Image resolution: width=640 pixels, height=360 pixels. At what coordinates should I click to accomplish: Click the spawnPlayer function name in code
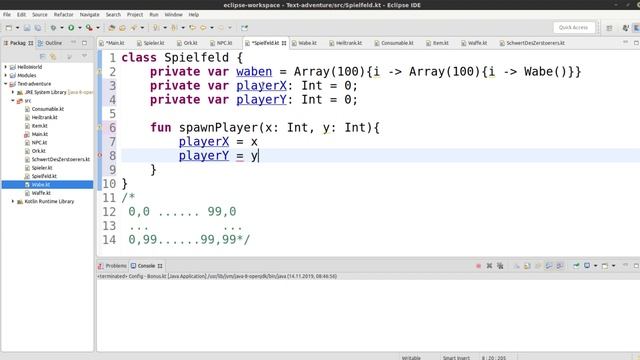218,127
